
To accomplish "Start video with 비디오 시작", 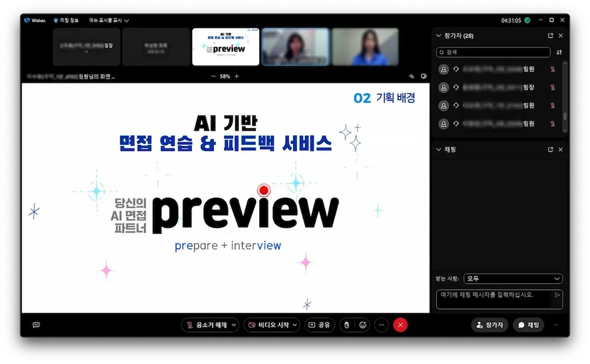I will 267,325.
